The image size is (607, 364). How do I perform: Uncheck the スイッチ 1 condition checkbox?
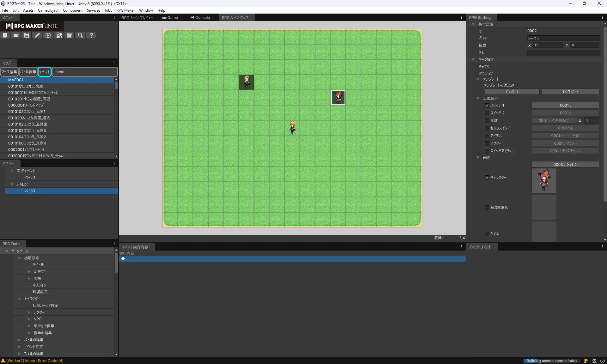[487, 106]
